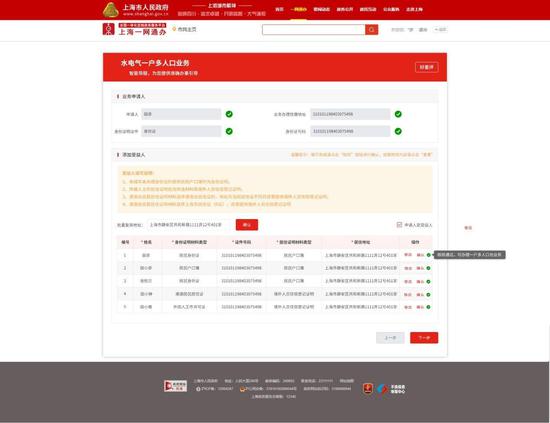Click the pink edit link in row 3

[x=408, y=281]
